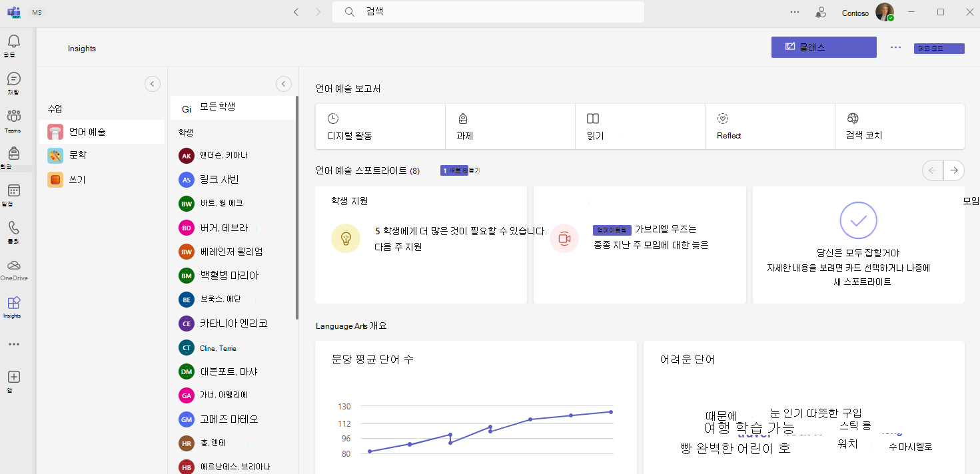Select 모든 학생 in the student list
The width and height of the screenshot is (980, 474).
[233, 107]
